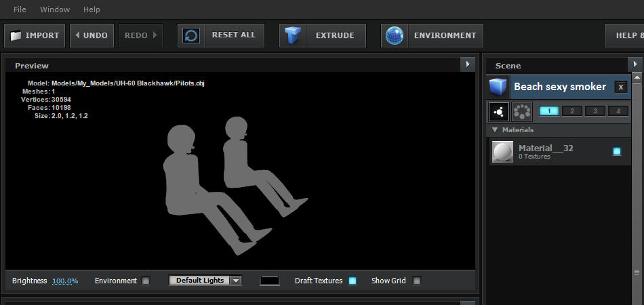Click the Pilots.obj model path text
Screen dimensions: 644x305
[127, 83]
